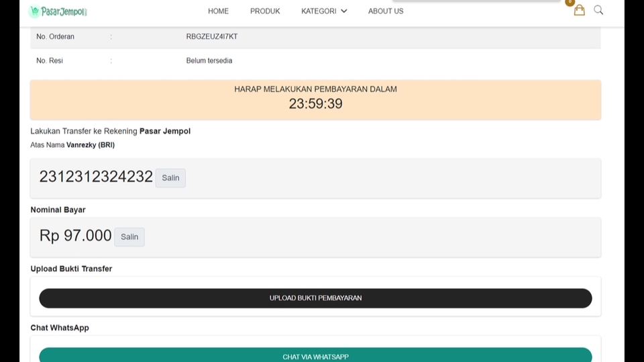Copy account number with Salin button

[170, 178]
